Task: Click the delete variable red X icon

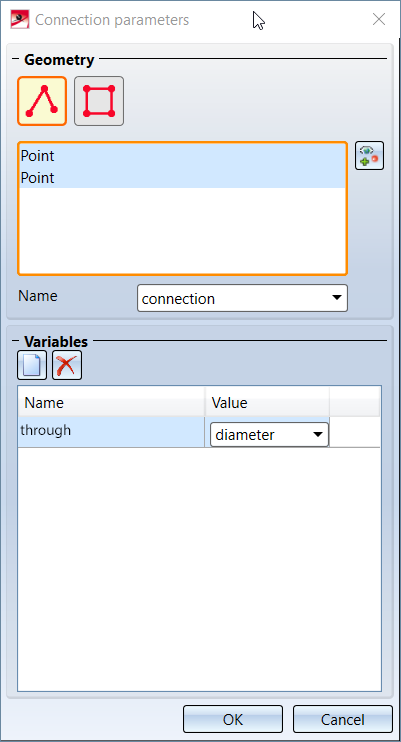Action: (x=67, y=365)
